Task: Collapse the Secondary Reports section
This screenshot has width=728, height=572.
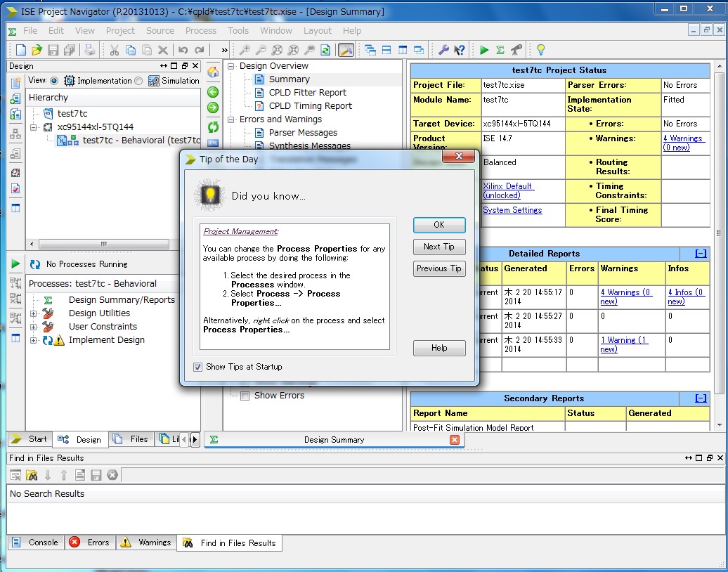Action: coord(701,398)
